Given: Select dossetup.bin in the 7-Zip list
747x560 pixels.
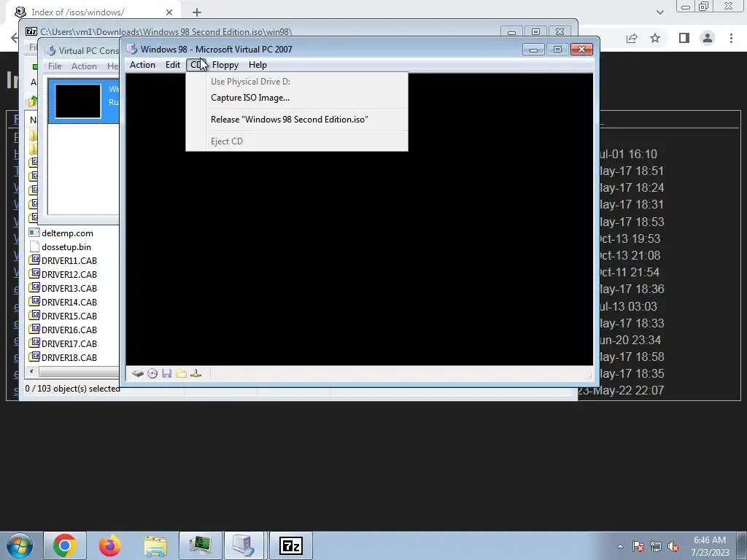Looking at the screenshot, I should [x=66, y=247].
